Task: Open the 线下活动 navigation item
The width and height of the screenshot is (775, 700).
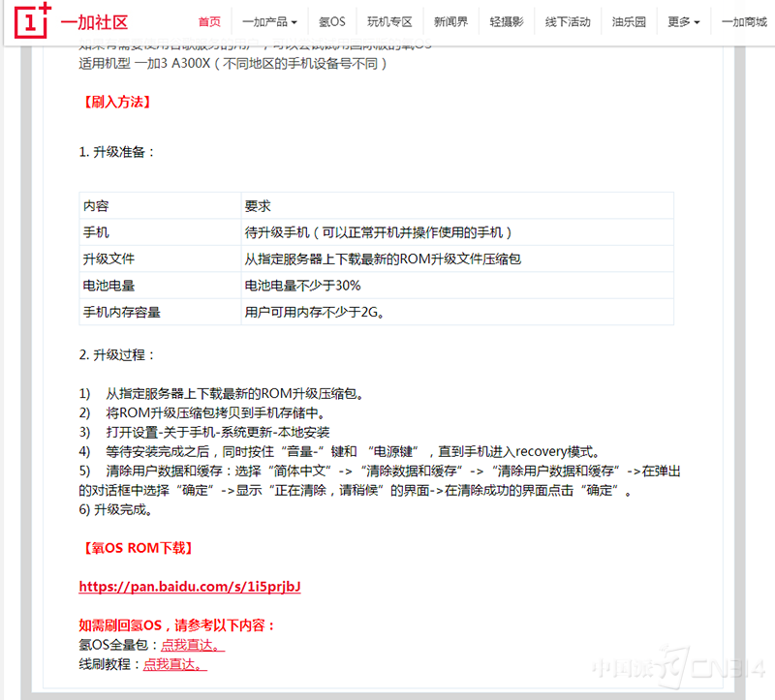Action: [568, 21]
